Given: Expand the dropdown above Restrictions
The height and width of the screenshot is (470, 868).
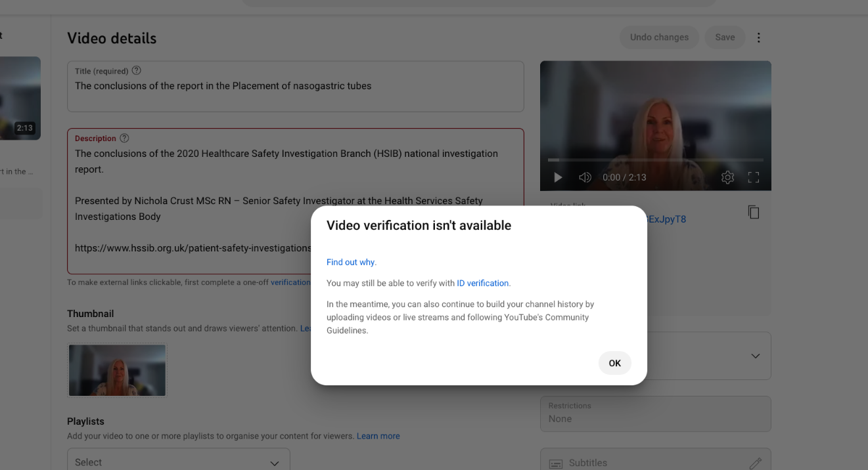Looking at the screenshot, I should pos(755,356).
